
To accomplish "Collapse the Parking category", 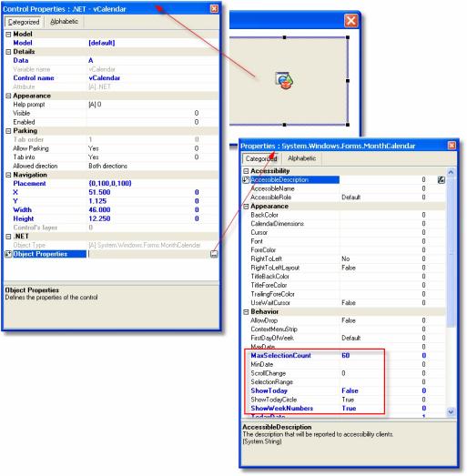I will [8, 131].
